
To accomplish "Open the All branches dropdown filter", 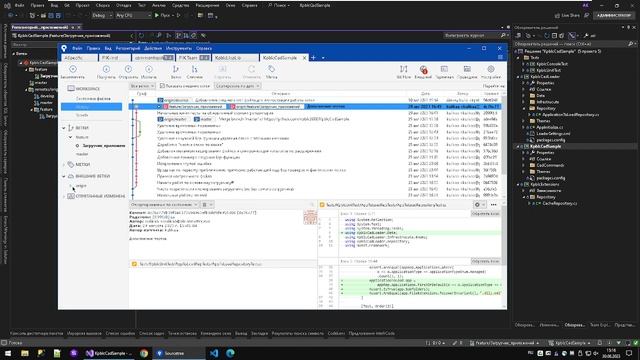I will pos(142,86).
